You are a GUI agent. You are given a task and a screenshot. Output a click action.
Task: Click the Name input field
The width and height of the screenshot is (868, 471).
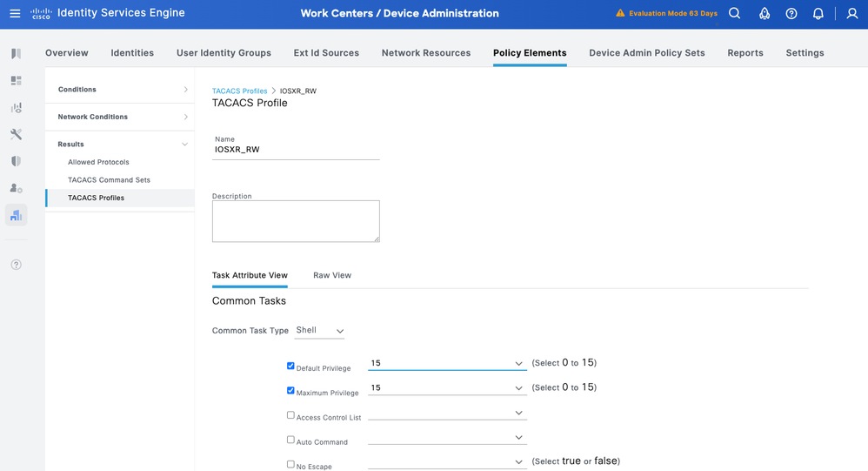296,150
